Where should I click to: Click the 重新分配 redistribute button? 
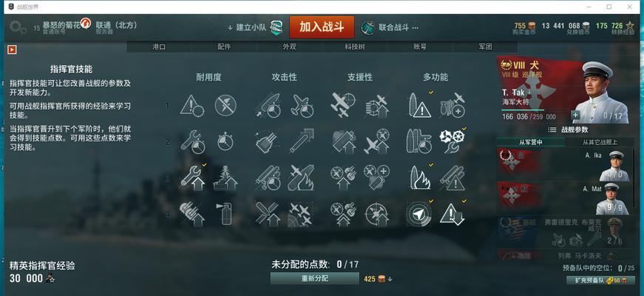coord(315,278)
